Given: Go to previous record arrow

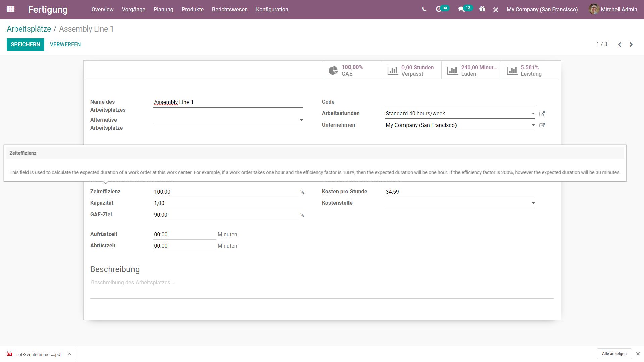Looking at the screenshot, I should pyautogui.click(x=620, y=44).
